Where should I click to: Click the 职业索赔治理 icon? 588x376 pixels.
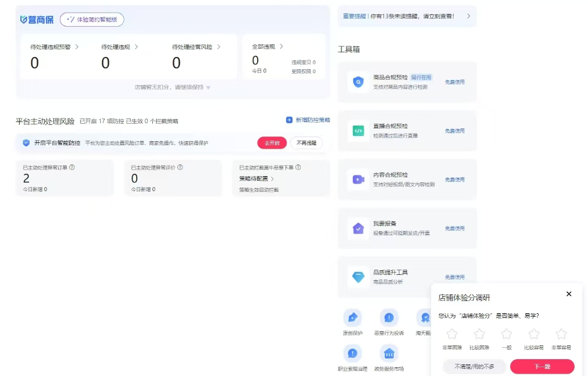[352, 353]
